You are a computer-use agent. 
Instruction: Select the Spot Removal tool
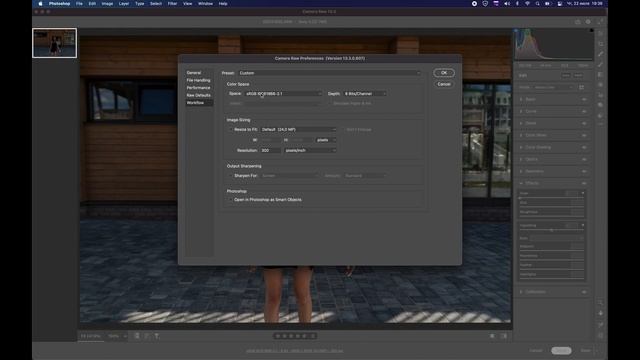[600, 54]
